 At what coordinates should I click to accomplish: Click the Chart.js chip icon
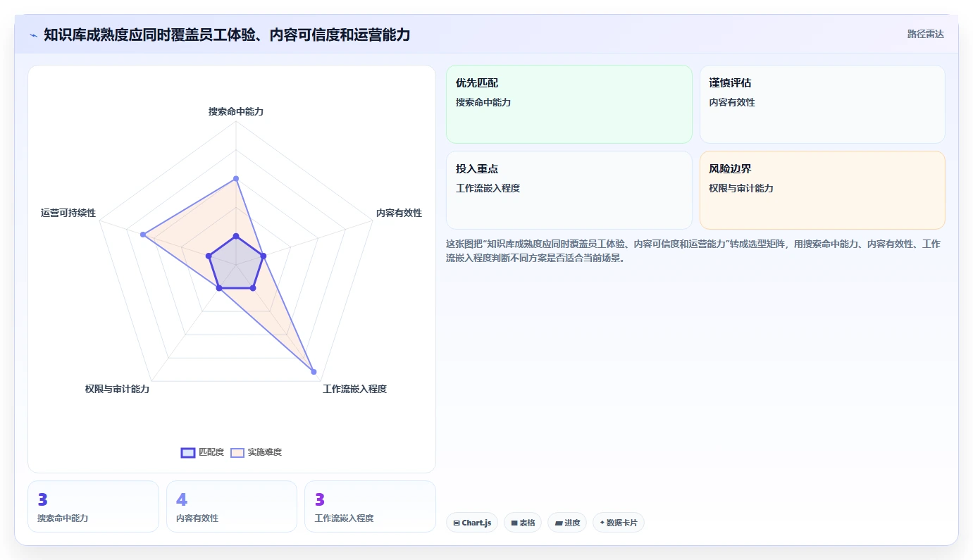tap(457, 523)
